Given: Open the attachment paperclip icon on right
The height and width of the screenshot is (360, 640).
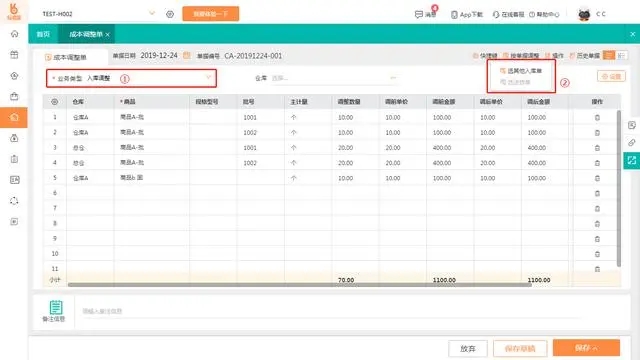Looking at the screenshot, I should (632, 142).
